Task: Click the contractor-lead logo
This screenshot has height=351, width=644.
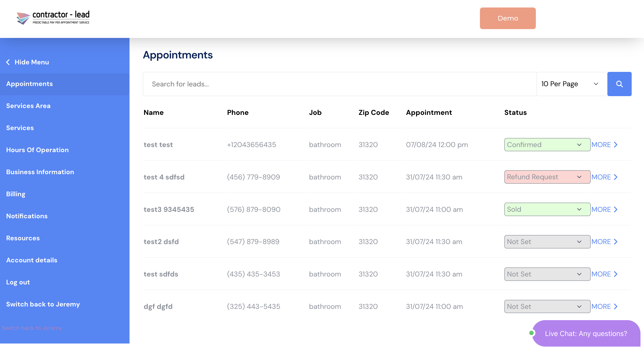Action: (x=53, y=18)
